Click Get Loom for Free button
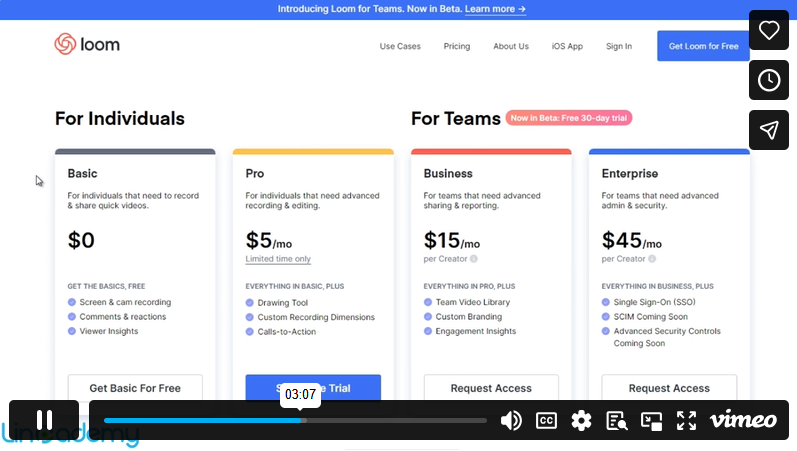 pos(703,46)
